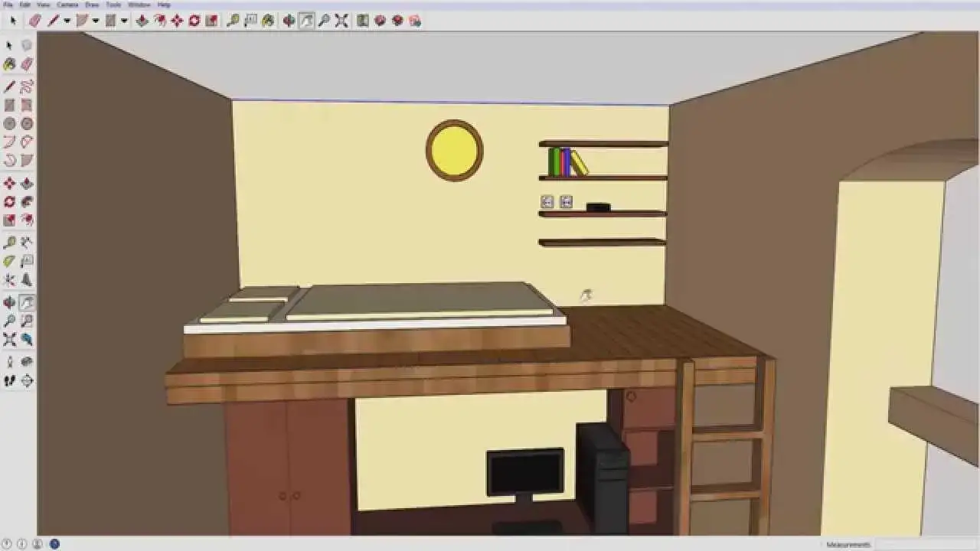The image size is (980, 551).
Task: Click the 3D Text tool
Action: coord(27,280)
